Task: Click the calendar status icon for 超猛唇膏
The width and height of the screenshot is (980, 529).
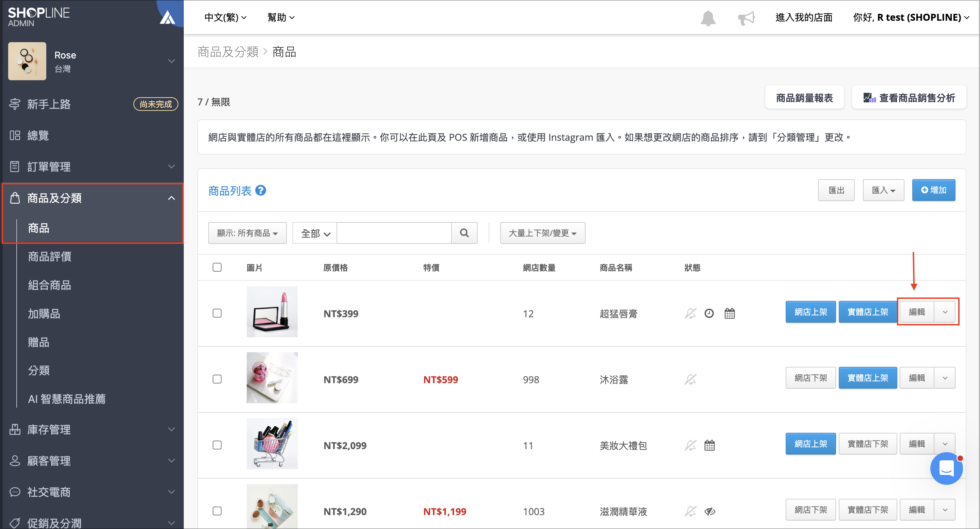Action: pyautogui.click(x=730, y=313)
